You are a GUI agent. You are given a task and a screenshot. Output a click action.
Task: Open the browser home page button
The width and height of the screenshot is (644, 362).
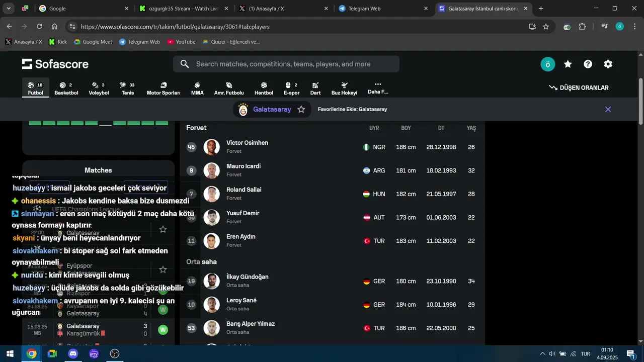(54, 27)
